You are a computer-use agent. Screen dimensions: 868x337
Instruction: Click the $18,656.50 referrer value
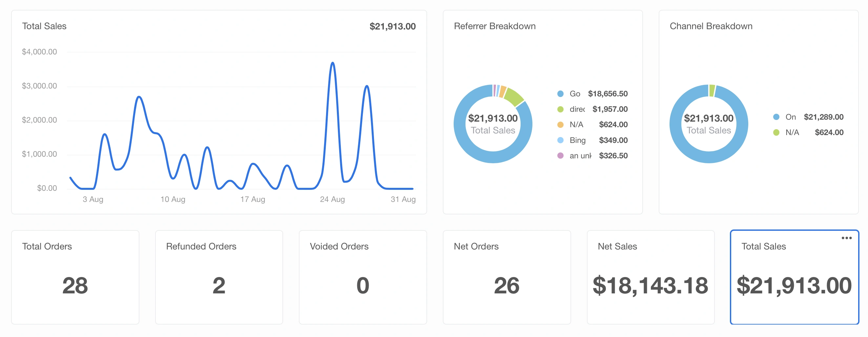608,93
